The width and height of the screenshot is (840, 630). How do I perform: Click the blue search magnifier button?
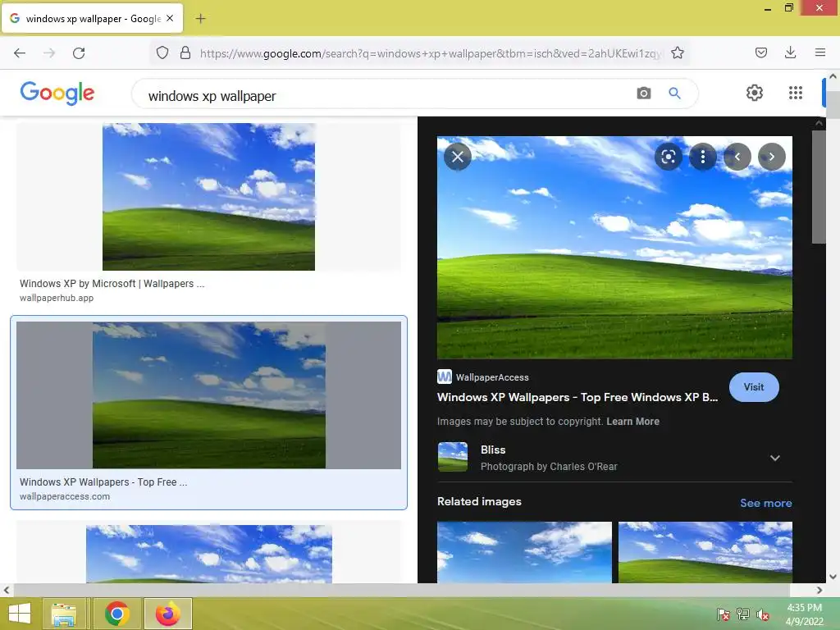(674, 94)
